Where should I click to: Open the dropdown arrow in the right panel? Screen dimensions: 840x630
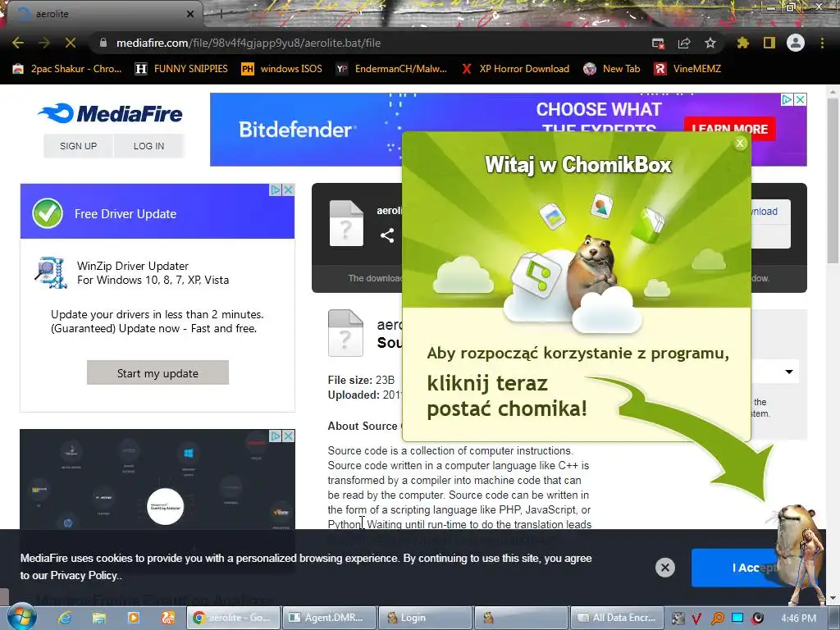(x=789, y=372)
